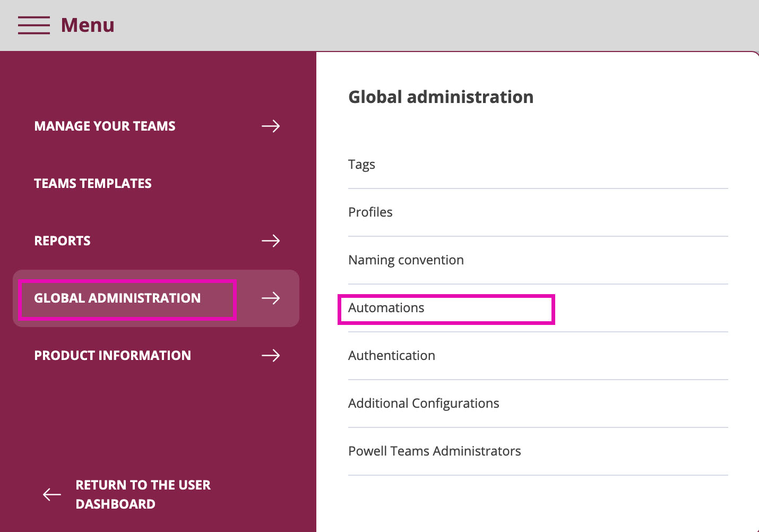Open the Automations page

538,308
